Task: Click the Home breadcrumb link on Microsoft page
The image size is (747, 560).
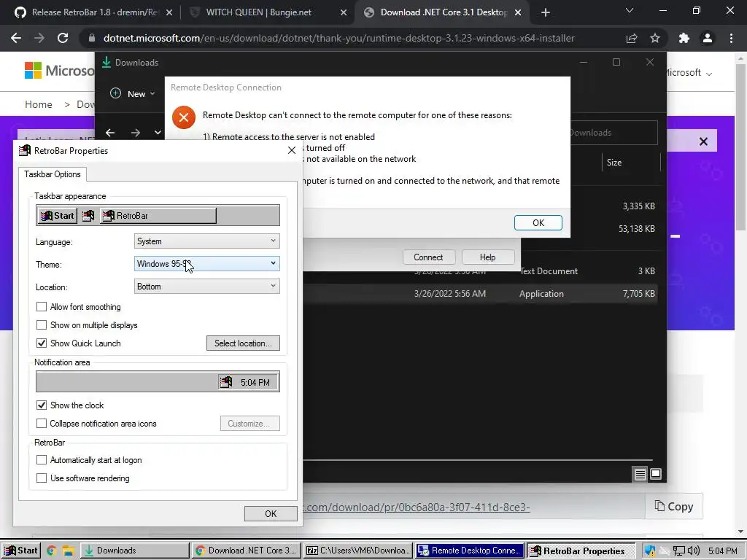Action: [x=39, y=104]
